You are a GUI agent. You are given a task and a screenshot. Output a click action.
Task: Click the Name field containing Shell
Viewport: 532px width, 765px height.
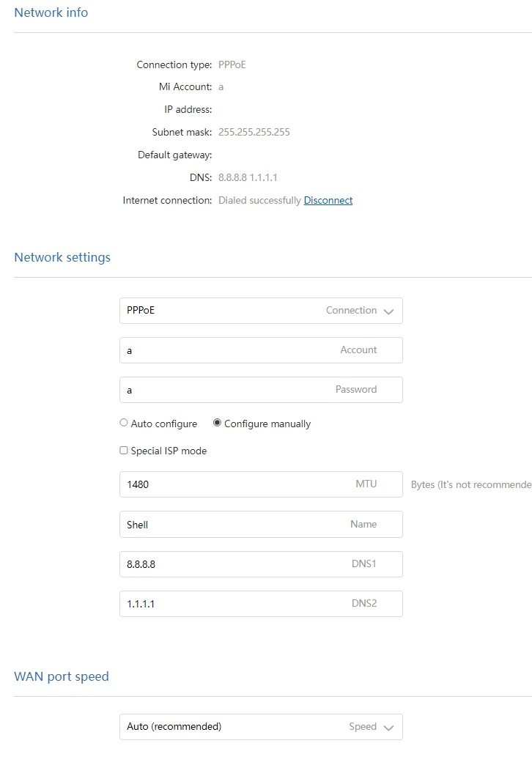tap(260, 524)
